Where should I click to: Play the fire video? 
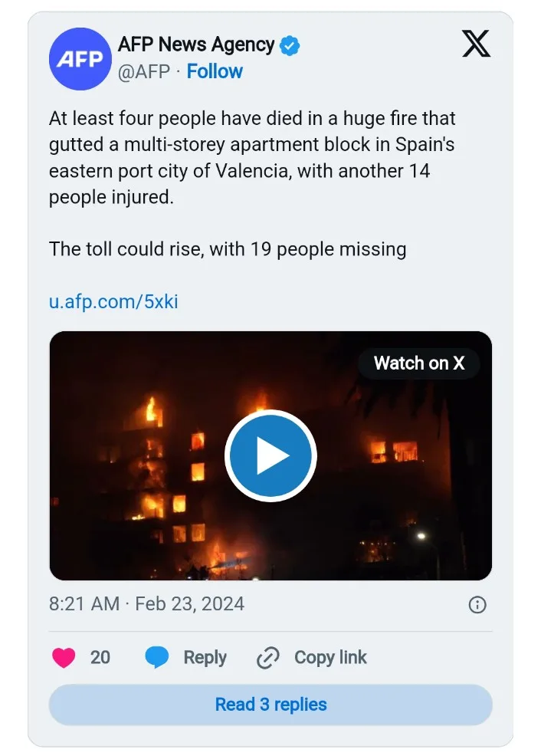click(270, 456)
